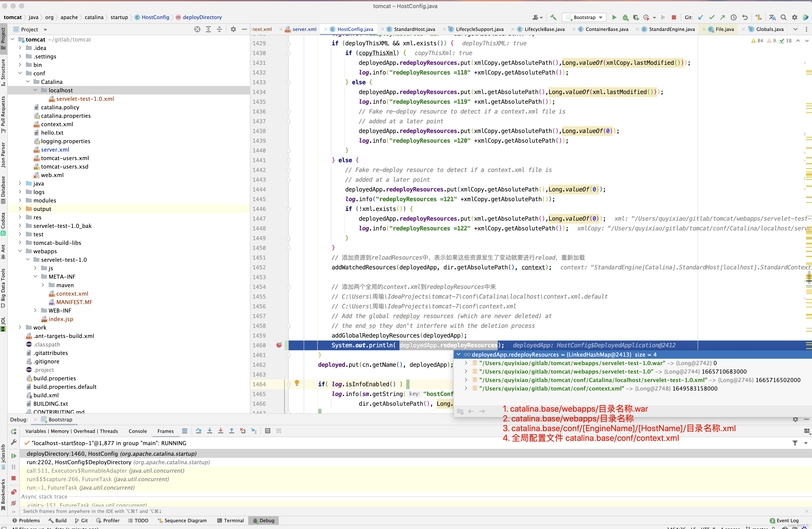Image resolution: width=812 pixels, height=529 pixels.
Task: Switch to the StandardHost.java tab
Action: 414,29
